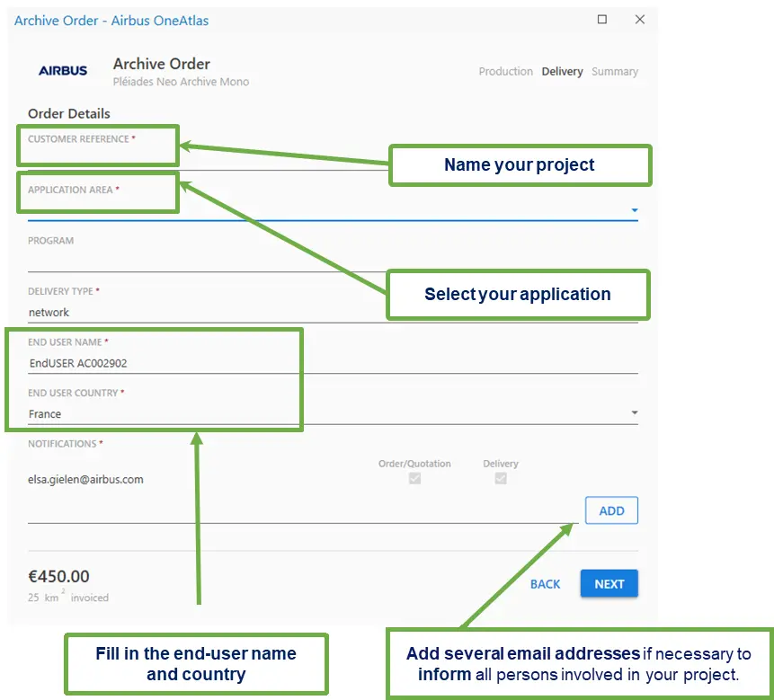
Task: Click the email elsa.gielen@airbus.com
Action: [85, 480]
